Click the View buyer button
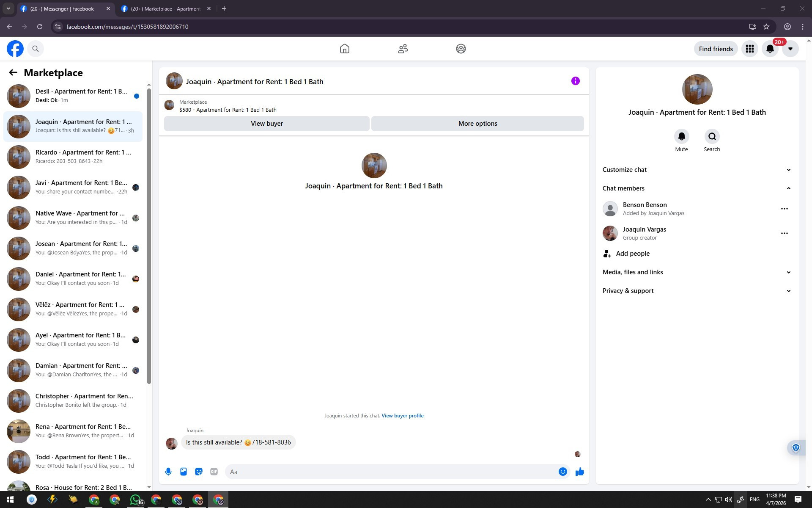This screenshot has width=812, height=508. pos(267,124)
